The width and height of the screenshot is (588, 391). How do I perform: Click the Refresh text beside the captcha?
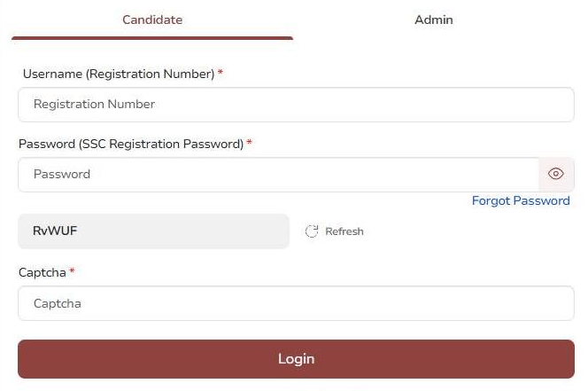344,231
